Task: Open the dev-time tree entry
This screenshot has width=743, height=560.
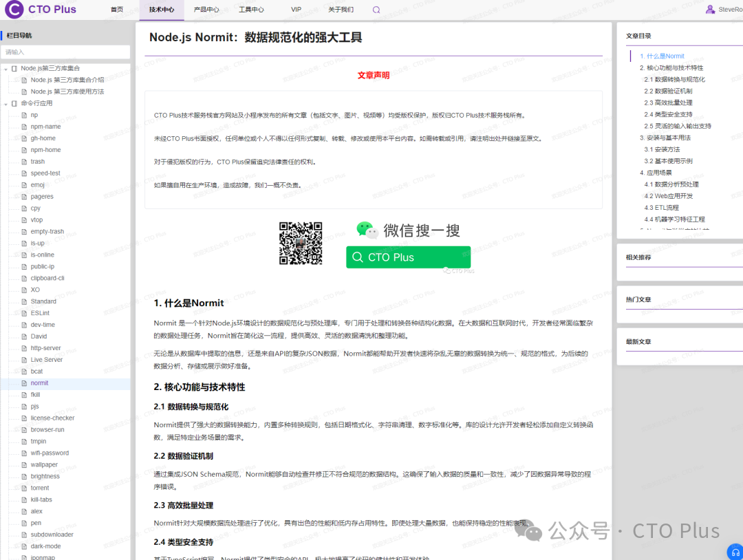Action: click(x=43, y=325)
